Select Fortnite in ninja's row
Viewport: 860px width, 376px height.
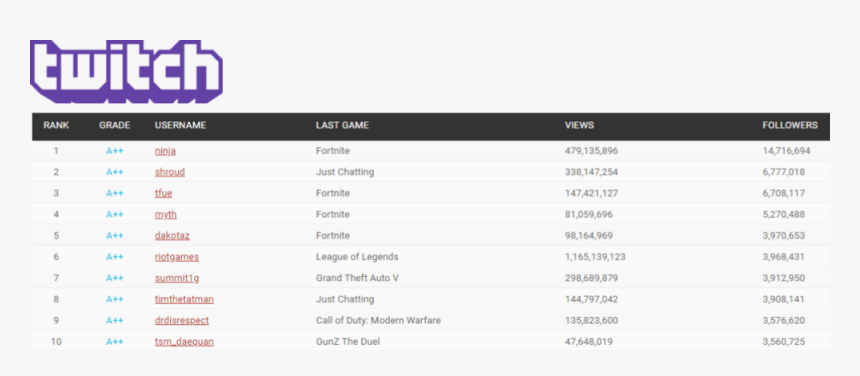point(333,151)
